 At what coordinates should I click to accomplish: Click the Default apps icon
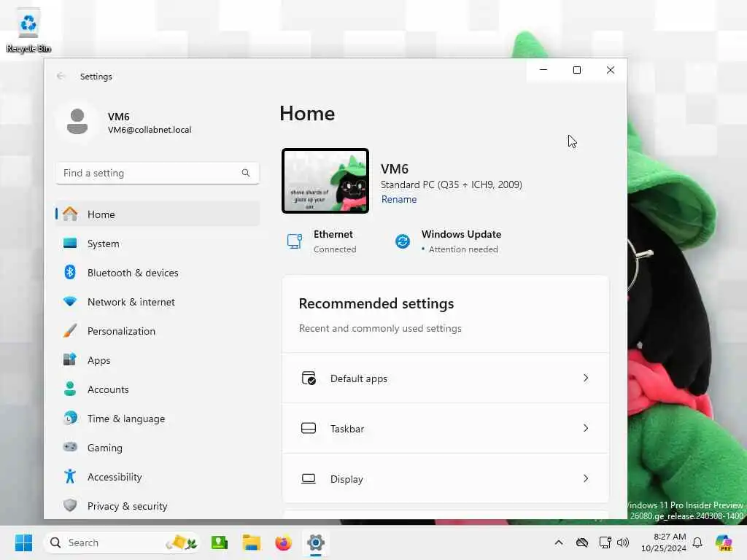[309, 378]
